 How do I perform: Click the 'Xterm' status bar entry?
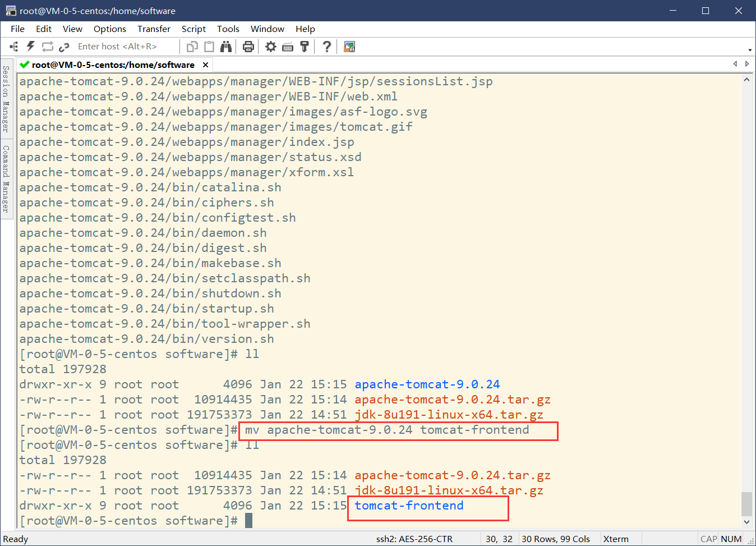point(616,539)
